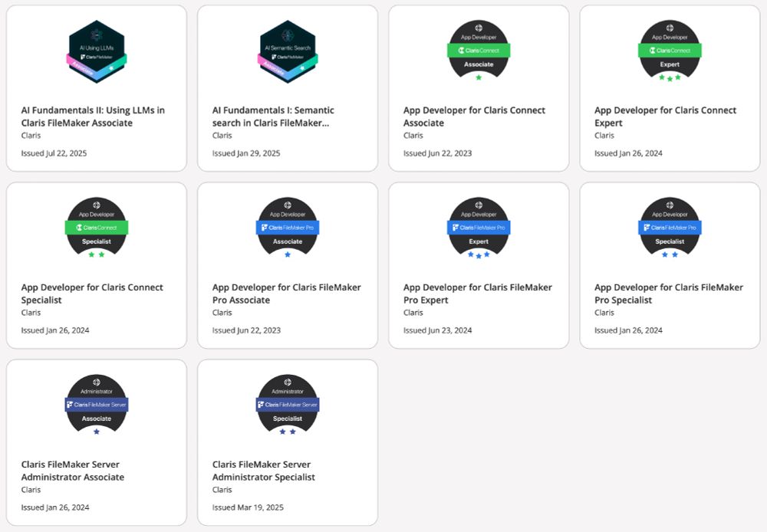This screenshot has height=532, width=767.
Task: Click Claris issuer under FileMaker Pro Associate title
Action: pos(222,313)
